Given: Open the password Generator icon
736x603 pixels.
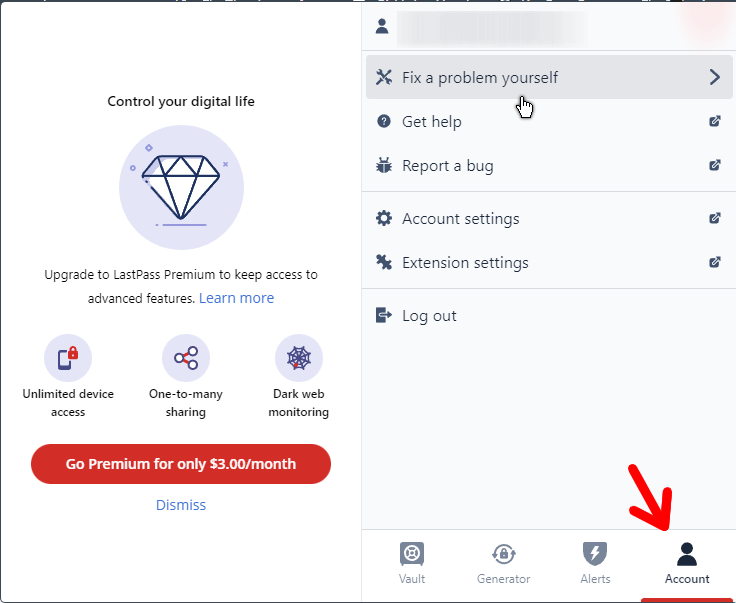Looking at the screenshot, I should 503,554.
